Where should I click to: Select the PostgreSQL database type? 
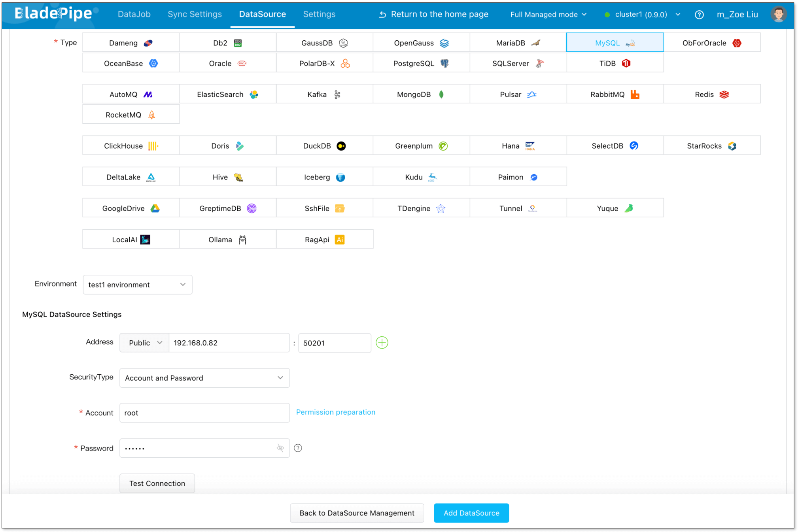coord(421,63)
